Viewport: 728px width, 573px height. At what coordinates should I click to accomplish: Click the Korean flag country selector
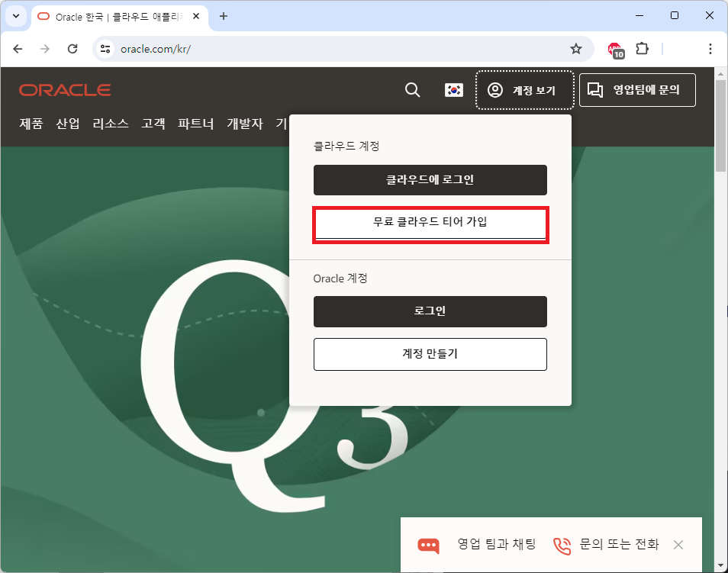click(453, 89)
